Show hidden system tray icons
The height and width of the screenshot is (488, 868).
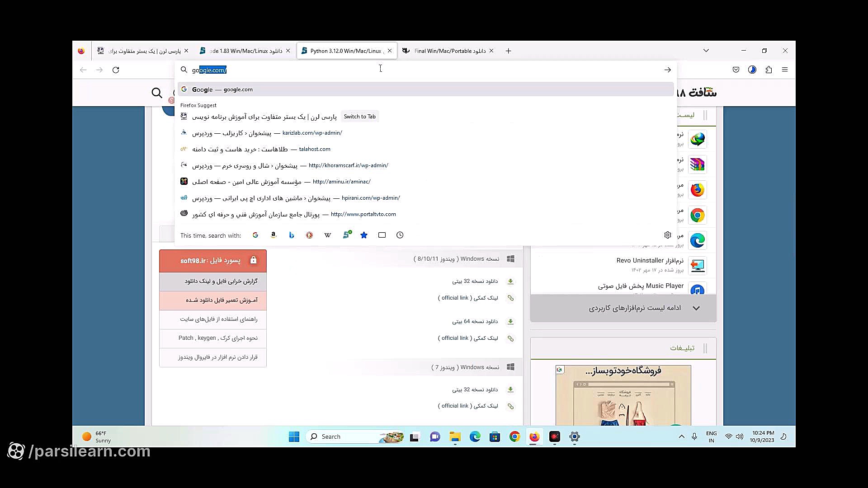click(681, 436)
